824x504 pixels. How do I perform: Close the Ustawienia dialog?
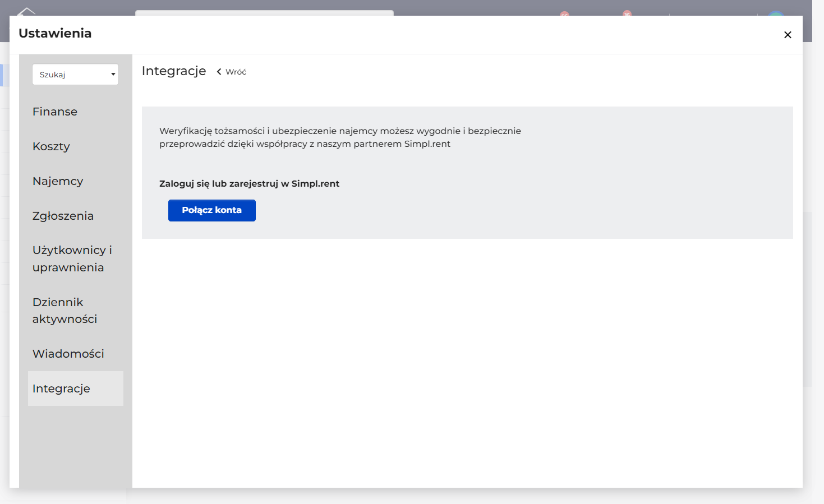coord(788,35)
